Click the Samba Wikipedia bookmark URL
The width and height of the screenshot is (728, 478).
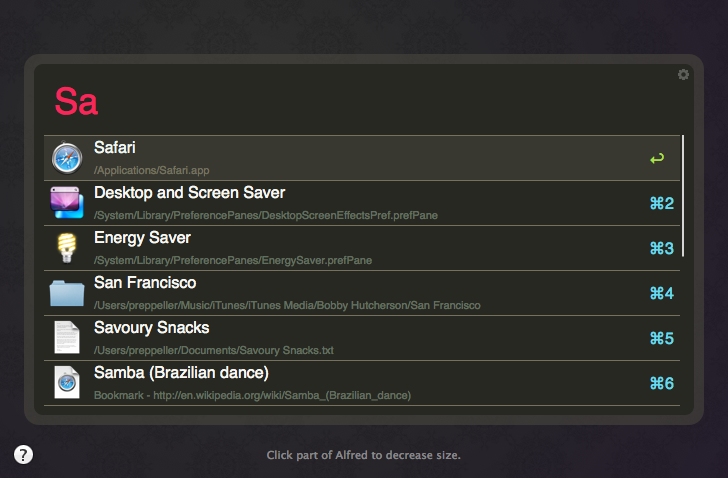point(252,395)
